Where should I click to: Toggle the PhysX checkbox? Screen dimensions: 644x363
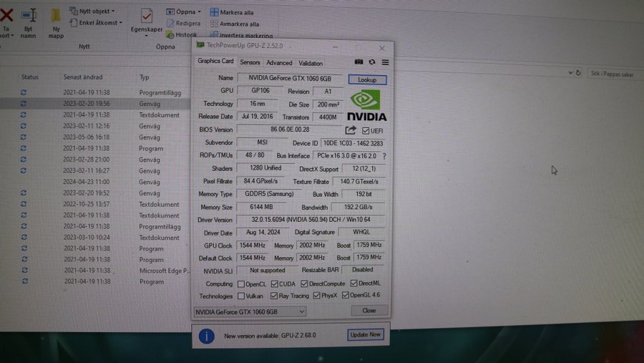point(317,295)
